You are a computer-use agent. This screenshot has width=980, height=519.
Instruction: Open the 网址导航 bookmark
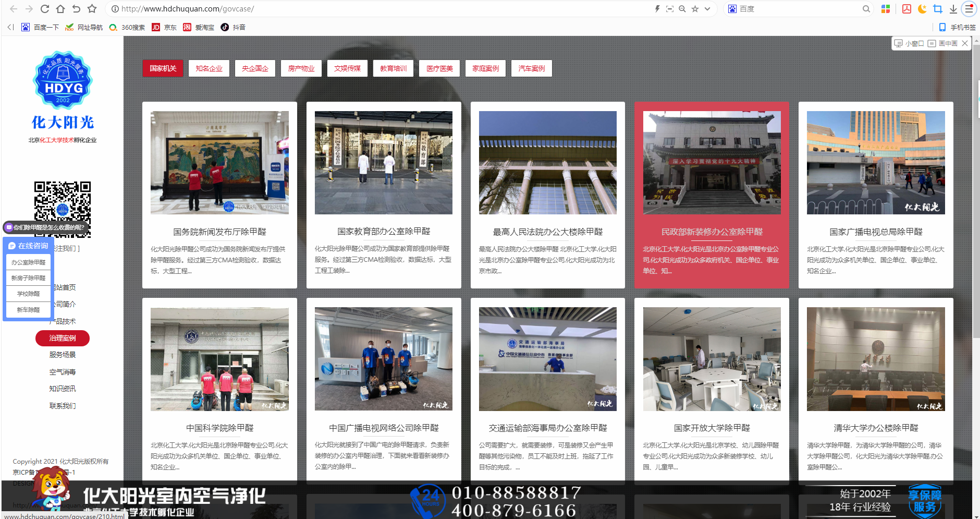(84, 27)
